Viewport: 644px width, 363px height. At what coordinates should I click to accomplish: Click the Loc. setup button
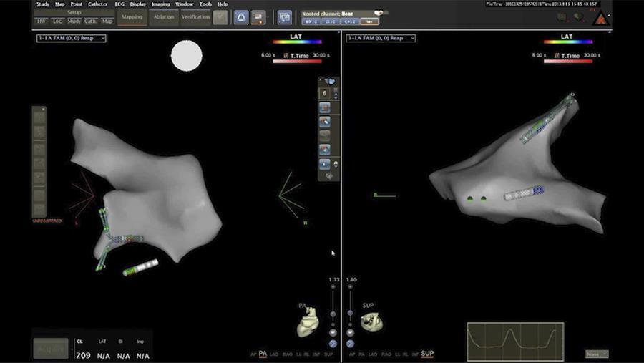[x=57, y=21]
